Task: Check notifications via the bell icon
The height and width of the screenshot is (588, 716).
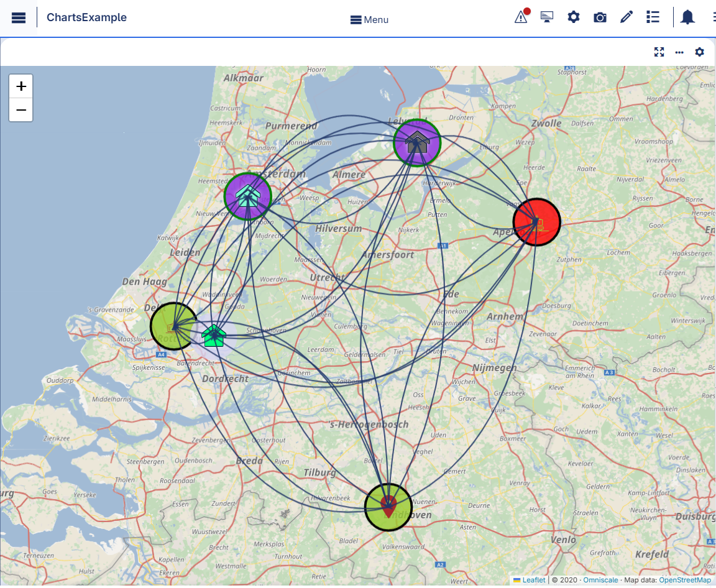Action: (687, 17)
